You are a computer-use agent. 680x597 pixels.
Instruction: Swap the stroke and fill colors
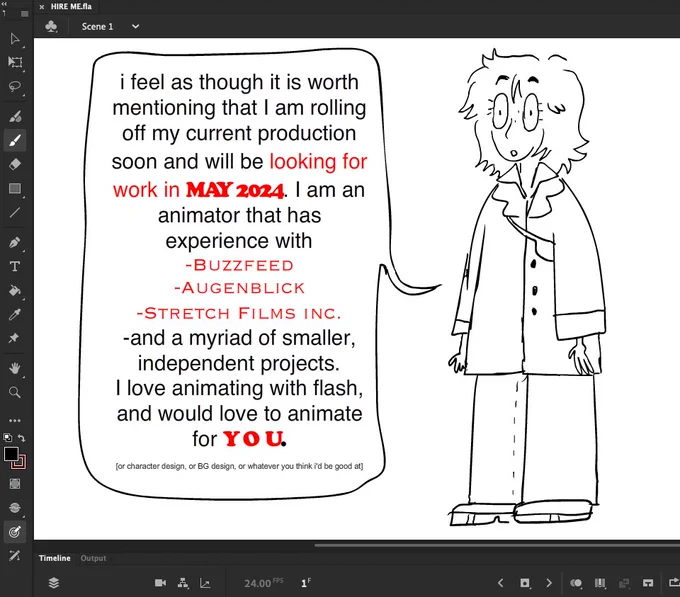(22, 438)
